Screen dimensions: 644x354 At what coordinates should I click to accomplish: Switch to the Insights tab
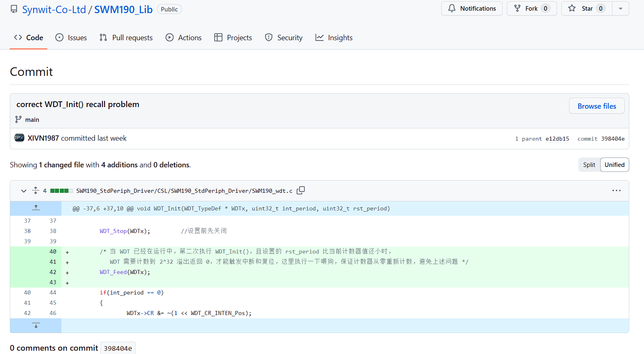click(334, 38)
